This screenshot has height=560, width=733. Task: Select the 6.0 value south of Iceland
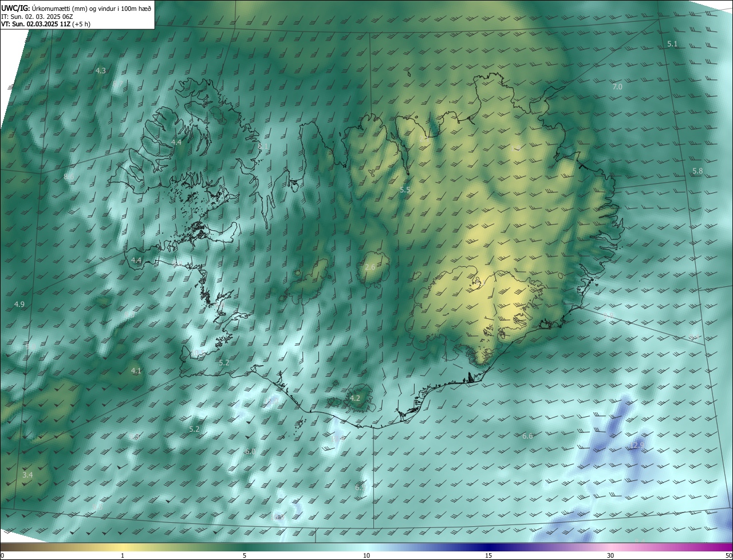(x=250, y=452)
